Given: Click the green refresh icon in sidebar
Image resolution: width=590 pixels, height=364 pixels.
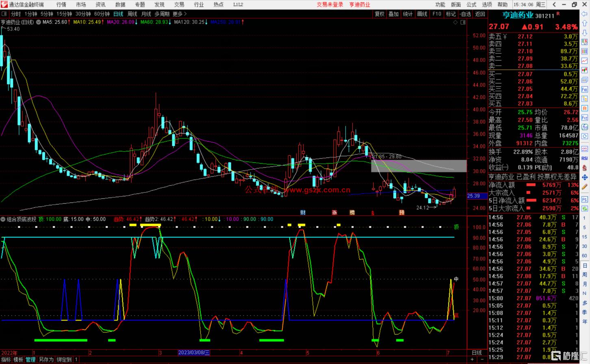Looking at the screenshot, I should tap(584, 209).
